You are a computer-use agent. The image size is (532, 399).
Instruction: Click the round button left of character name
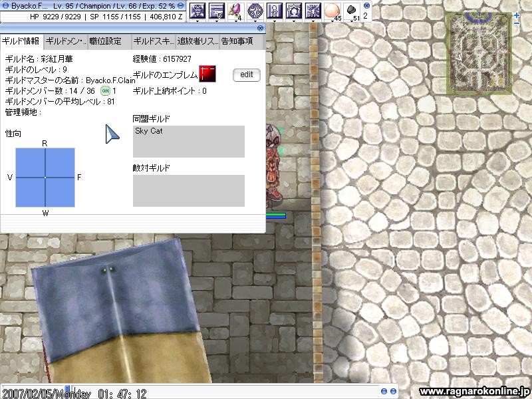coord(5,6)
